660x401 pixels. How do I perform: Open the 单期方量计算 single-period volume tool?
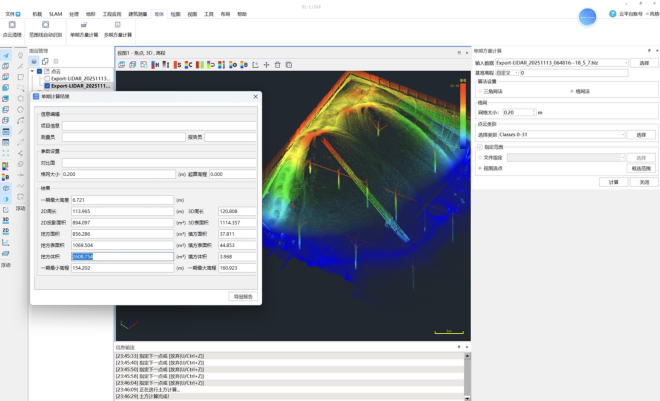click(x=84, y=26)
